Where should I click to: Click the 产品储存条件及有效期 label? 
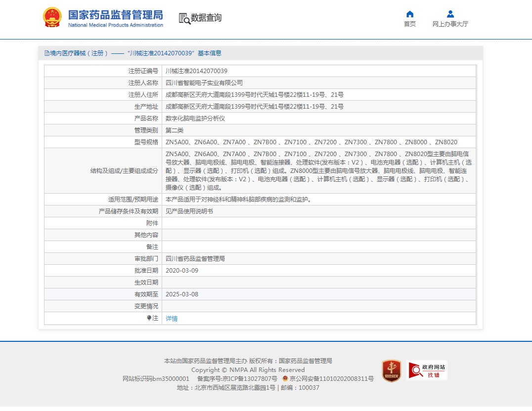click(129, 211)
